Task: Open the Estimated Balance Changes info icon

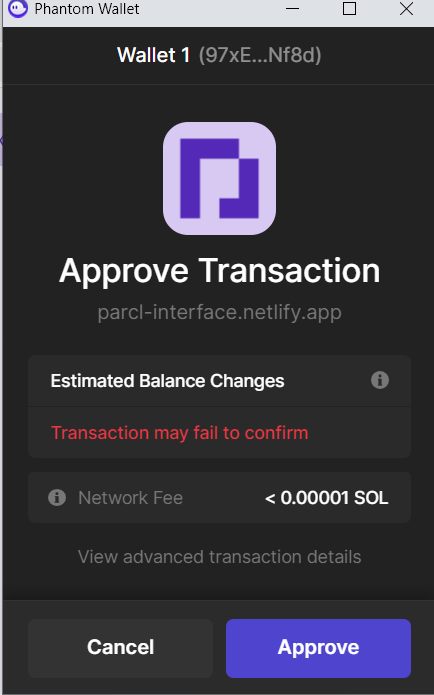Action: pos(379,380)
